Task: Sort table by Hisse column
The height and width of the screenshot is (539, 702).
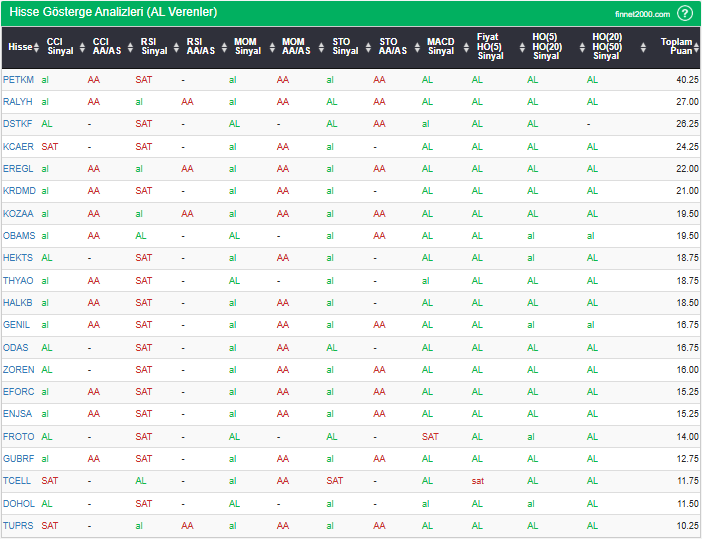Action: [19, 47]
